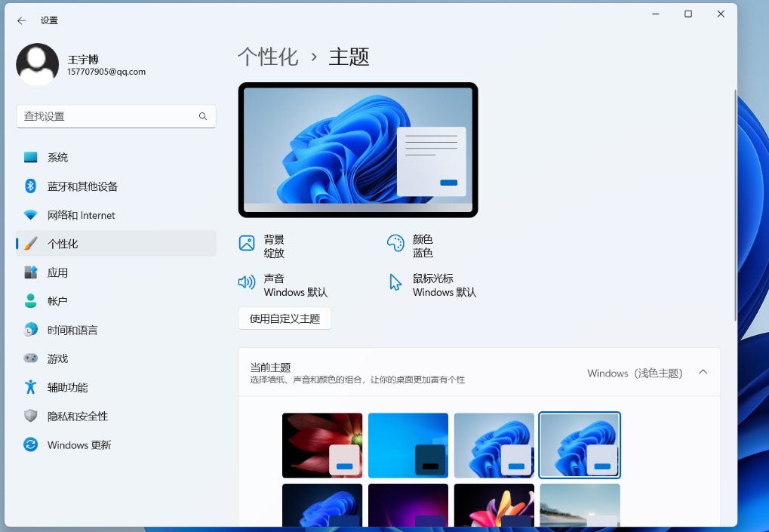Screen dimensions: 769x532
Task: Close the Settings window
Action: [721, 14]
